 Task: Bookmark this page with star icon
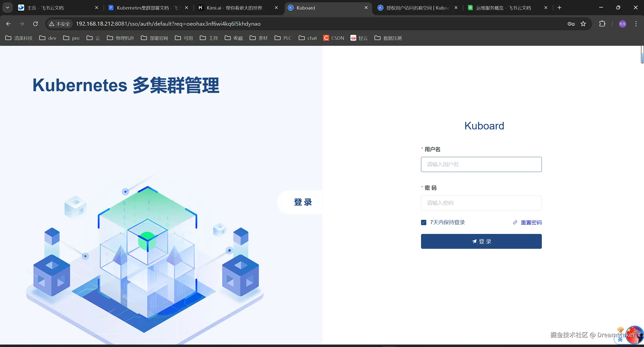pos(583,24)
